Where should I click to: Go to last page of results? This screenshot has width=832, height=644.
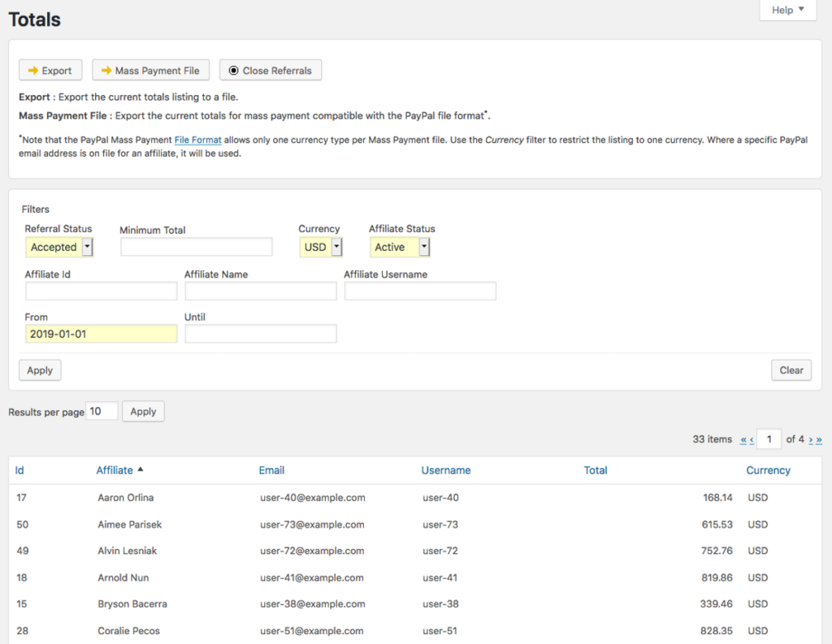click(x=819, y=439)
